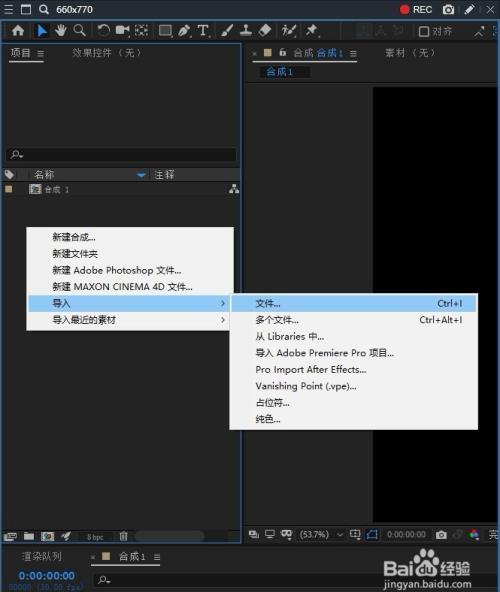This screenshot has width=500, height=592.
Task: Open the color channel RGB icon in viewer
Action: click(474, 535)
